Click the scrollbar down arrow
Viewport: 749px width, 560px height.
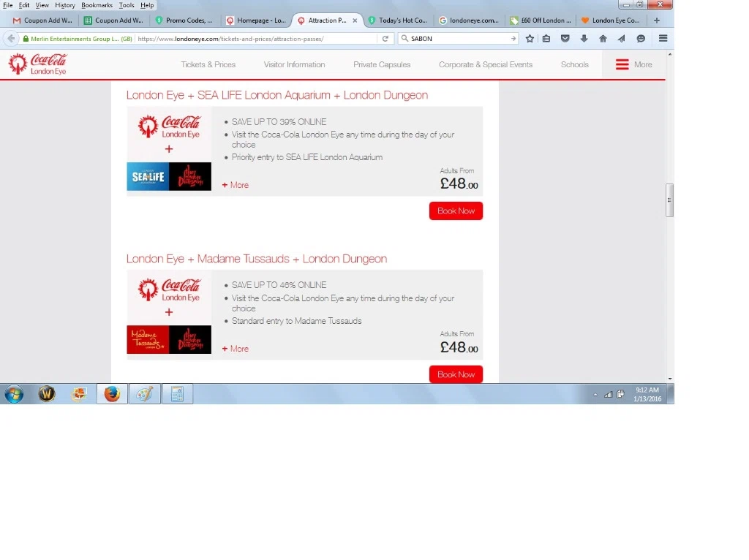click(670, 379)
